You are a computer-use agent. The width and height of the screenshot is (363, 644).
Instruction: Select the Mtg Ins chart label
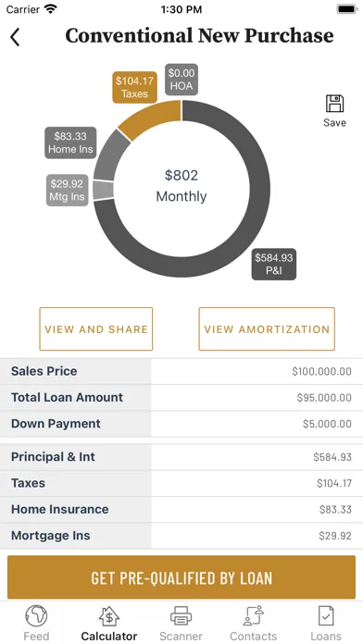67,191
